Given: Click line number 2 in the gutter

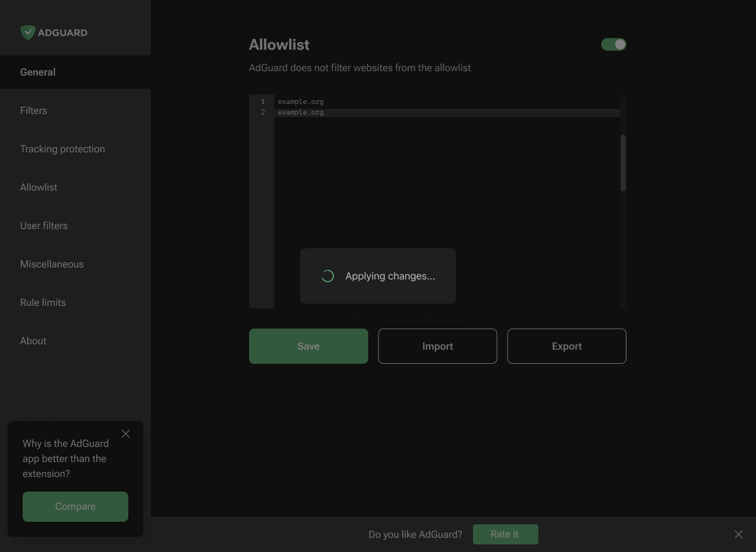Looking at the screenshot, I should [263, 112].
